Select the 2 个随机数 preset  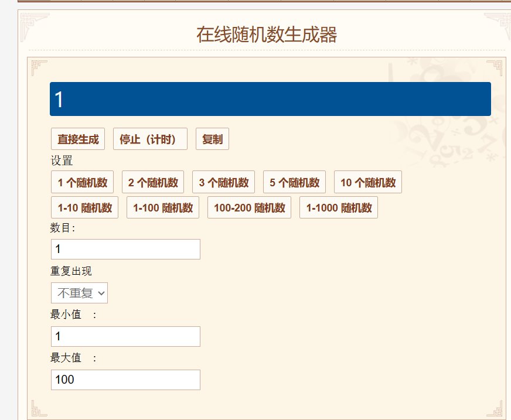[x=153, y=182]
